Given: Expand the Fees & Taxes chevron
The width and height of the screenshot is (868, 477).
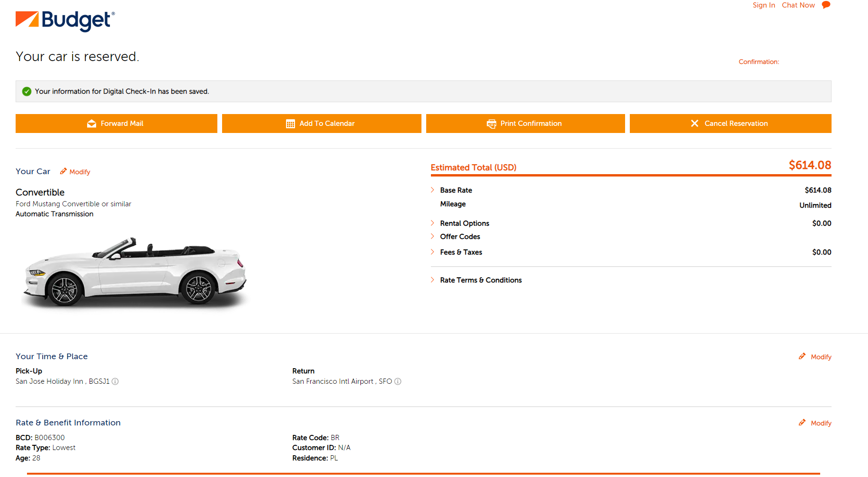Looking at the screenshot, I should pyautogui.click(x=432, y=252).
